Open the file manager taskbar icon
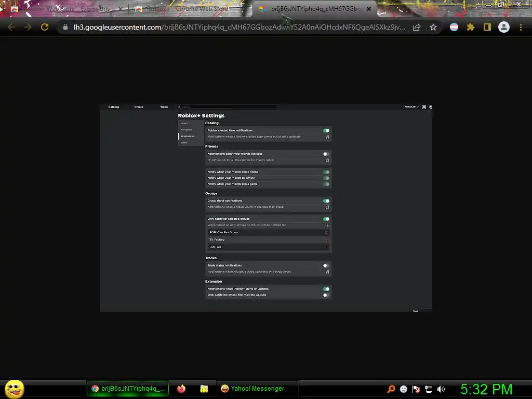The height and width of the screenshot is (399, 532). click(x=204, y=389)
